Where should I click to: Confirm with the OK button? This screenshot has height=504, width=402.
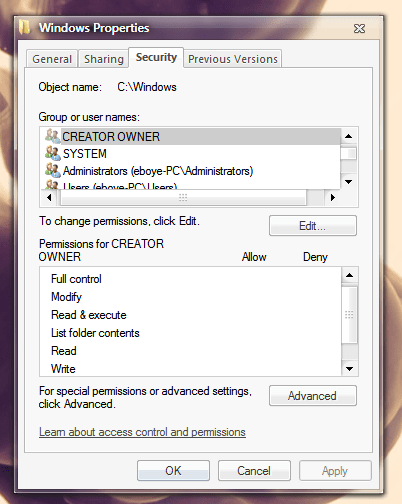point(173,471)
